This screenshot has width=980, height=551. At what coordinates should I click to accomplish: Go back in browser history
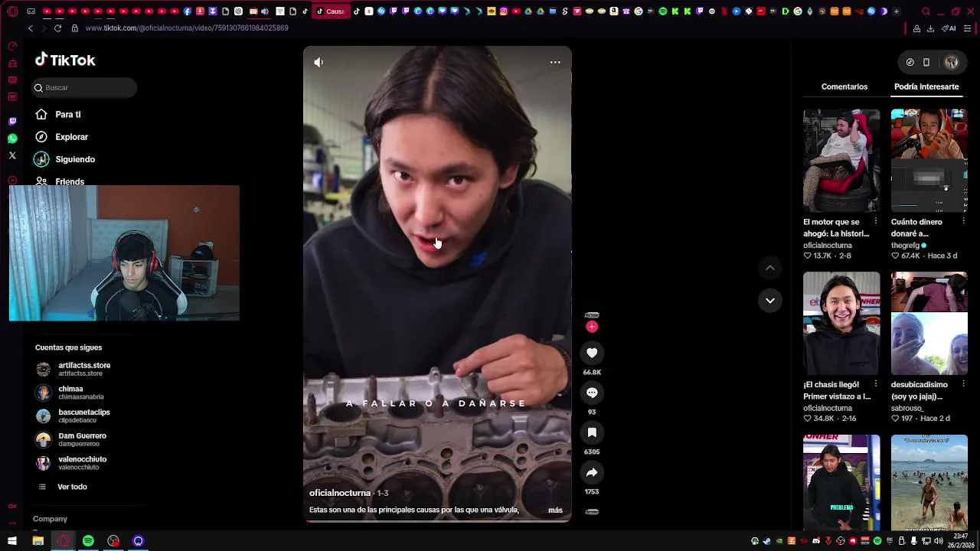(31, 28)
